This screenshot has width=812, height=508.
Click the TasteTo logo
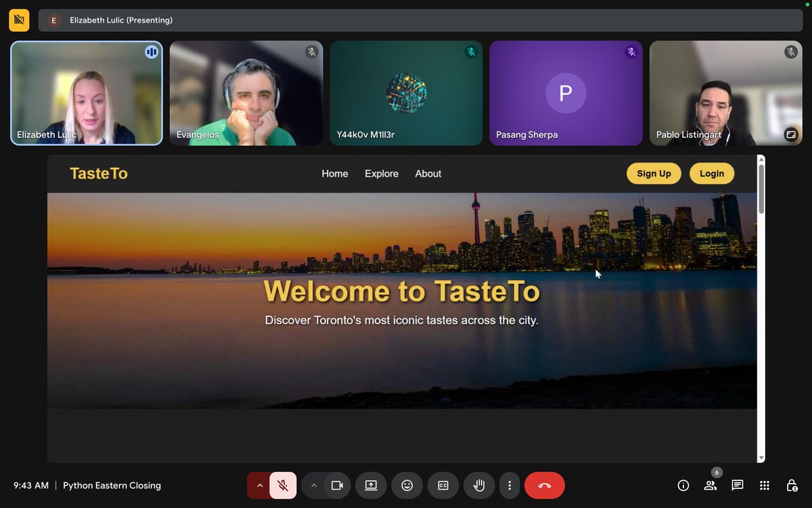click(x=99, y=173)
